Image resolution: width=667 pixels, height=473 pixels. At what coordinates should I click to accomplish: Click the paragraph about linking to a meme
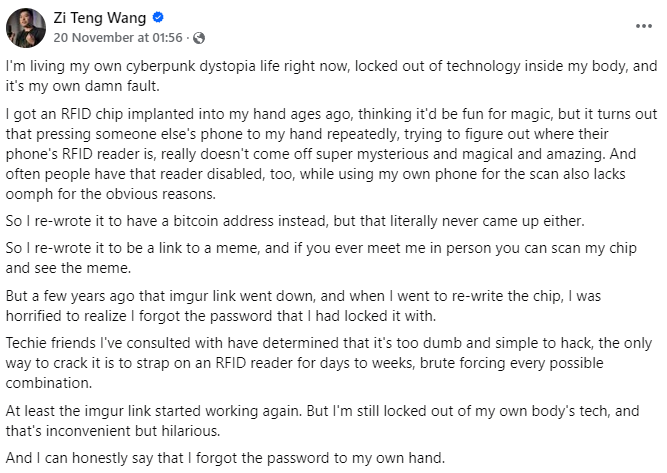330,257
